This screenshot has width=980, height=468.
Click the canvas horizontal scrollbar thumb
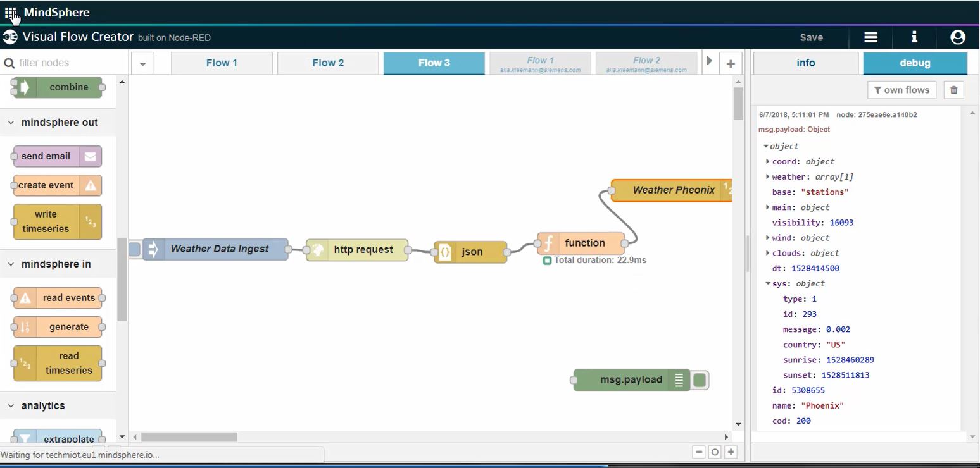coord(189,437)
